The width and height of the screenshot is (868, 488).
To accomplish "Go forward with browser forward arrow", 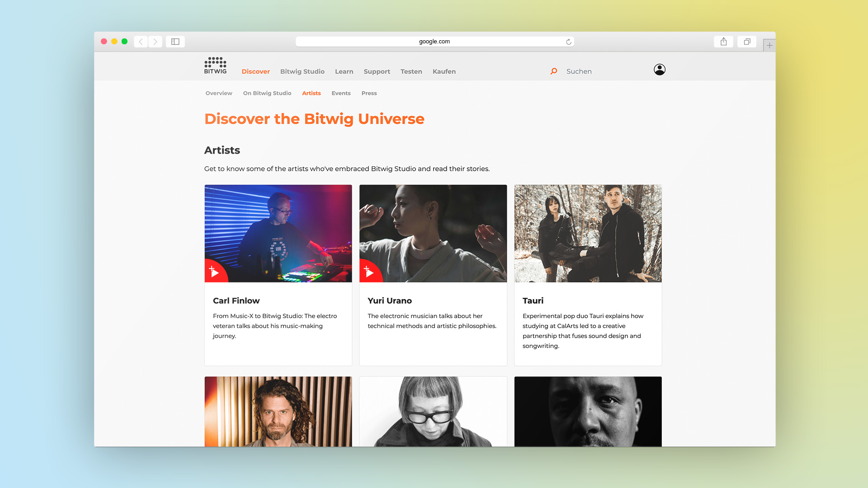I will coord(155,42).
